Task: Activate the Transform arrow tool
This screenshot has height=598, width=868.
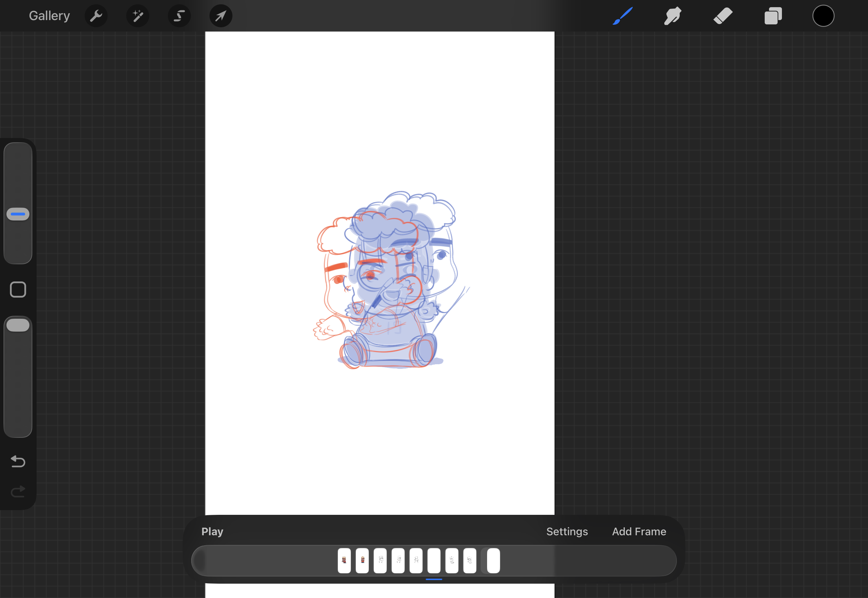Action: (x=221, y=16)
